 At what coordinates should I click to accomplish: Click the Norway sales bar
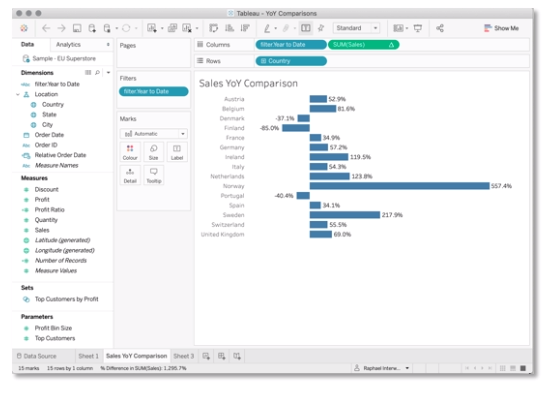400,186
